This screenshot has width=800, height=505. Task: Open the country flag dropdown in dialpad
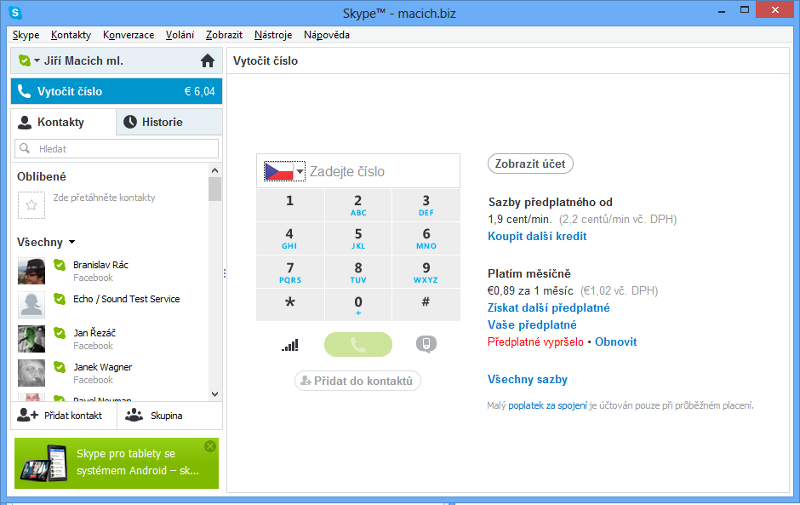tap(284, 172)
